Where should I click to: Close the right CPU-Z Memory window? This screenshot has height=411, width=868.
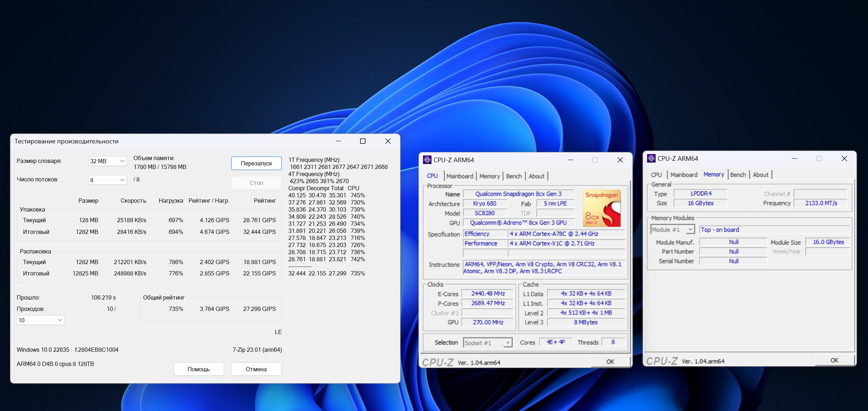[844, 158]
